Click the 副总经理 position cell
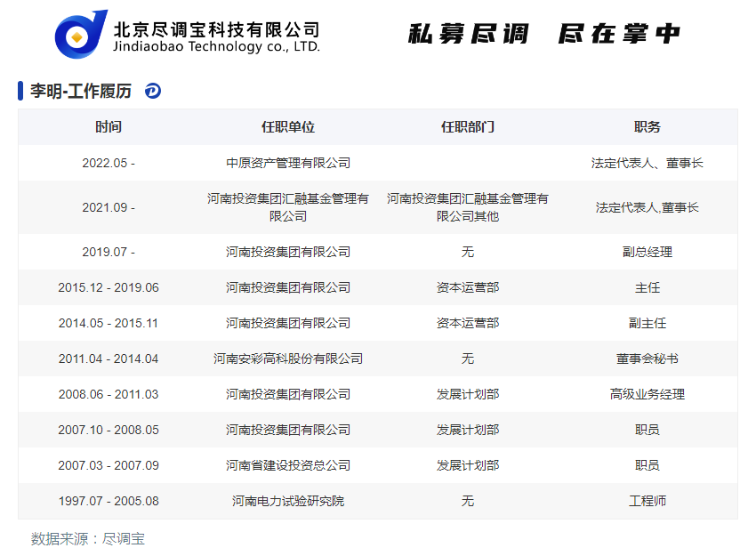 [x=647, y=252]
